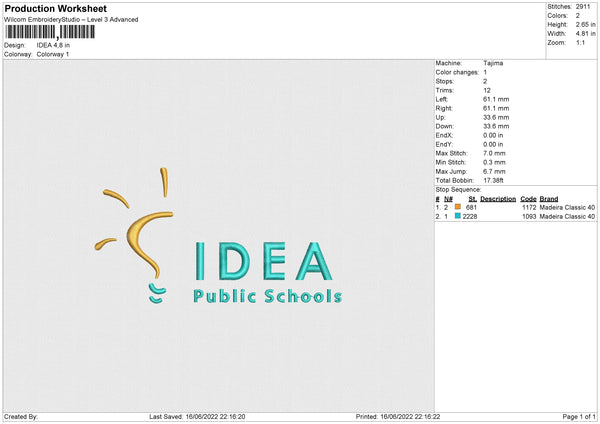This screenshot has width=600, height=424.
Task: Click thread code '1093'
Action: point(529,217)
